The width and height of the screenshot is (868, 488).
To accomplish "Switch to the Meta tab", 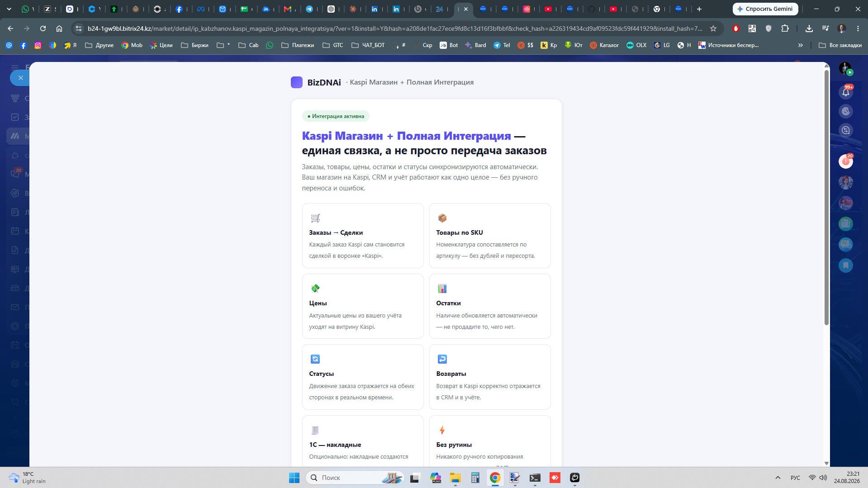I will (x=201, y=9).
